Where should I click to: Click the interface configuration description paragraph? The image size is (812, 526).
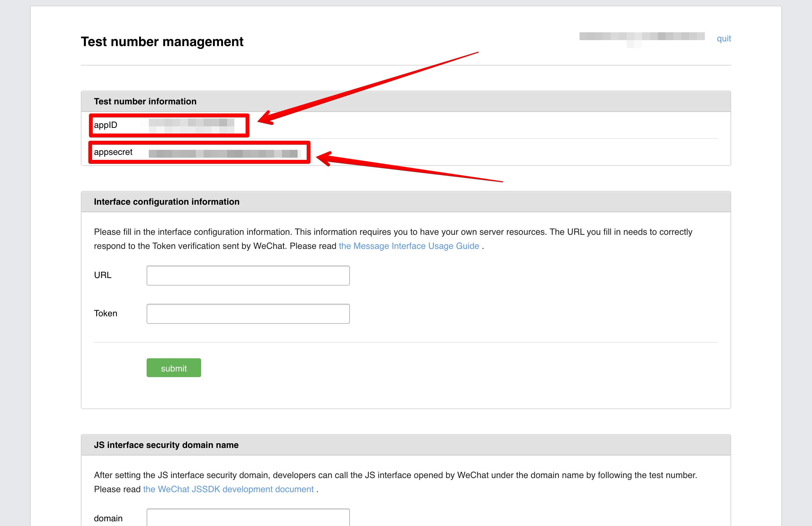pyautogui.click(x=392, y=232)
